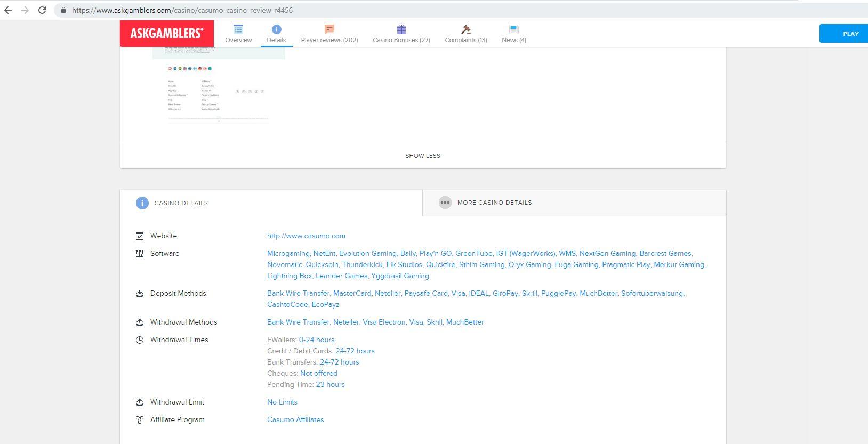The image size is (868, 444).
Task: Open the EcoPayz deposit link
Action: (x=325, y=304)
